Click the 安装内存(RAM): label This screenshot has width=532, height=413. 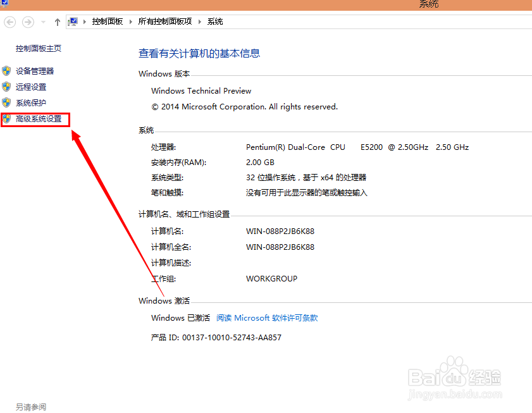[x=178, y=163]
